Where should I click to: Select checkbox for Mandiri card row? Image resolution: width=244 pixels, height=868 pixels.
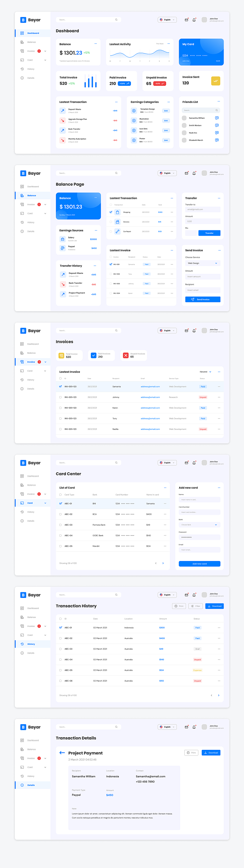coord(60,546)
